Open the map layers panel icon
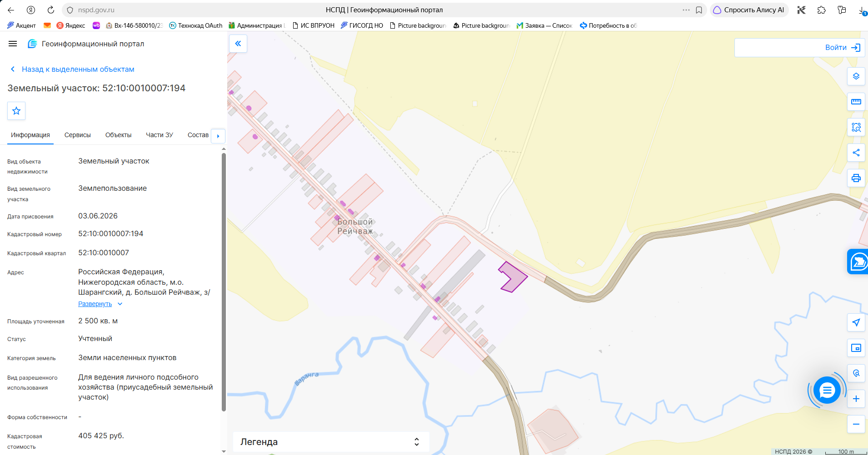The height and width of the screenshot is (455, 868). [x=856, y=76]
